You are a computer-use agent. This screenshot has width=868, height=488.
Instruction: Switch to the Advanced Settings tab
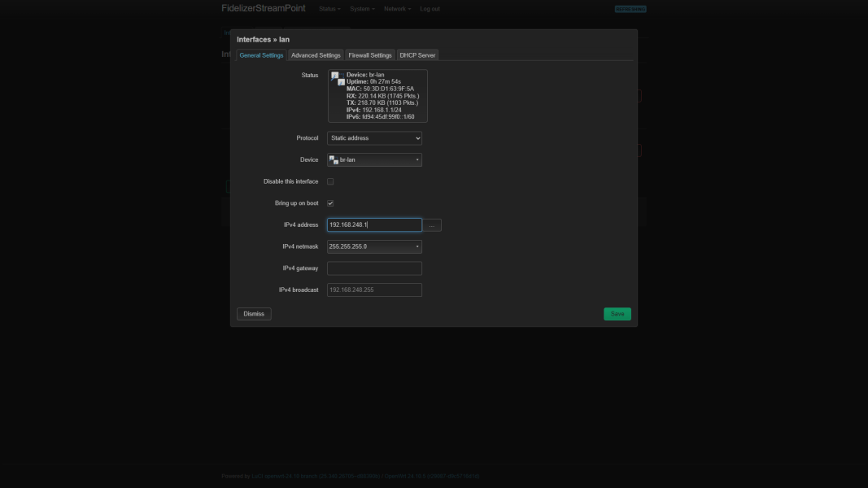tap(316, 55)
